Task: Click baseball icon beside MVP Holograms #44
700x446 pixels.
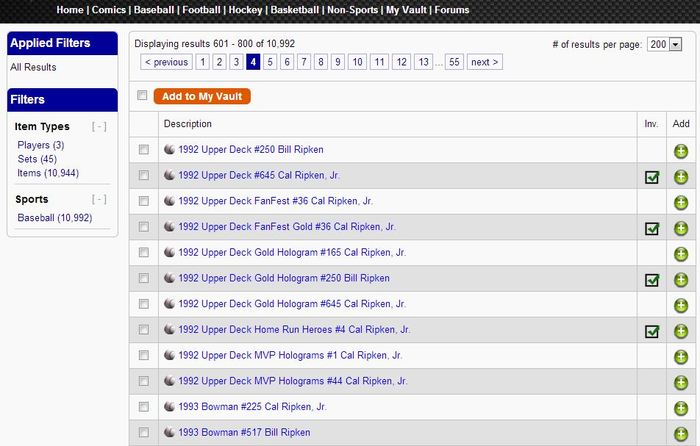Action: click(x=169, y=381)
